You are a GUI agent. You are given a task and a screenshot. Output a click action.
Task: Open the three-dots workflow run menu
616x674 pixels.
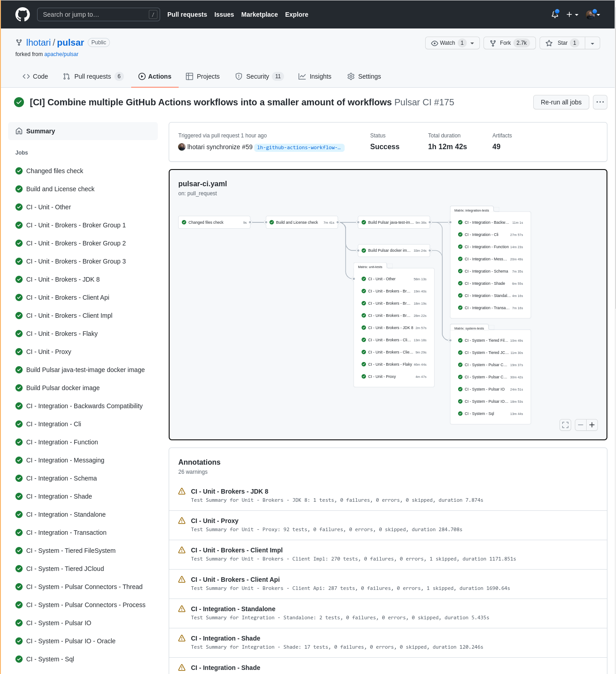point(600,102)
